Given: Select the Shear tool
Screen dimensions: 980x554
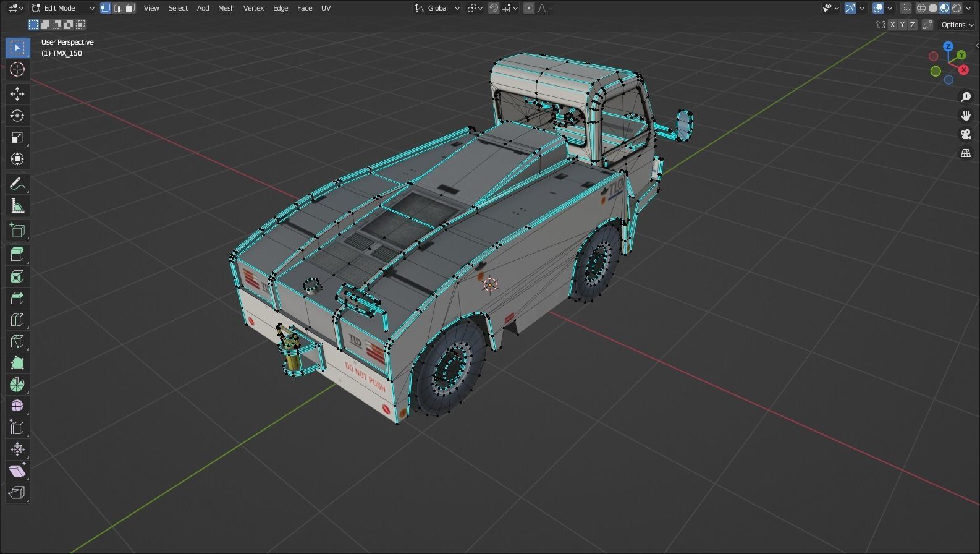Looking at the screenshot, I should pyautogui.click(x=17, y=471).
